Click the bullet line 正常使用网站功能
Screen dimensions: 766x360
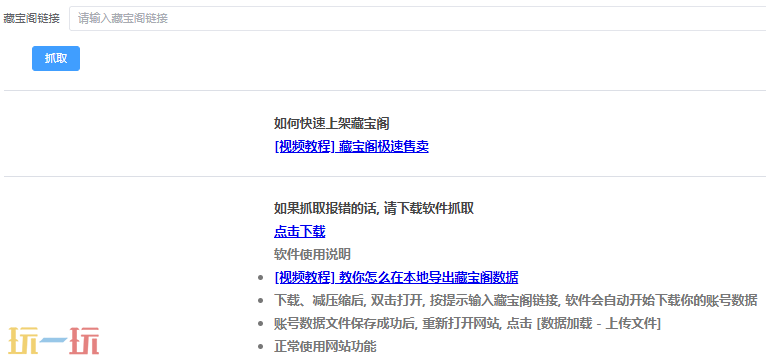click(x=325, y=347)
